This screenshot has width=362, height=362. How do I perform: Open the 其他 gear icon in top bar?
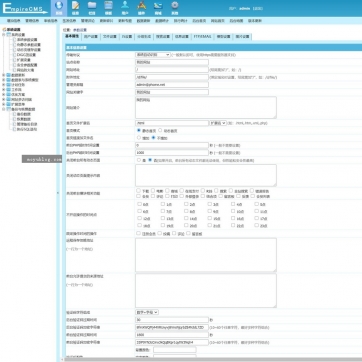[x=175, y=5]
